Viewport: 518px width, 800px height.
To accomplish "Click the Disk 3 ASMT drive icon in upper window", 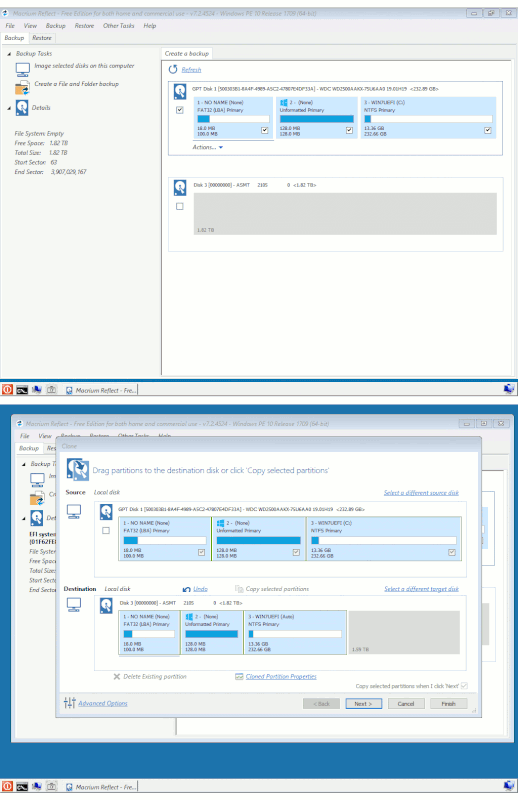I will 180,187.
